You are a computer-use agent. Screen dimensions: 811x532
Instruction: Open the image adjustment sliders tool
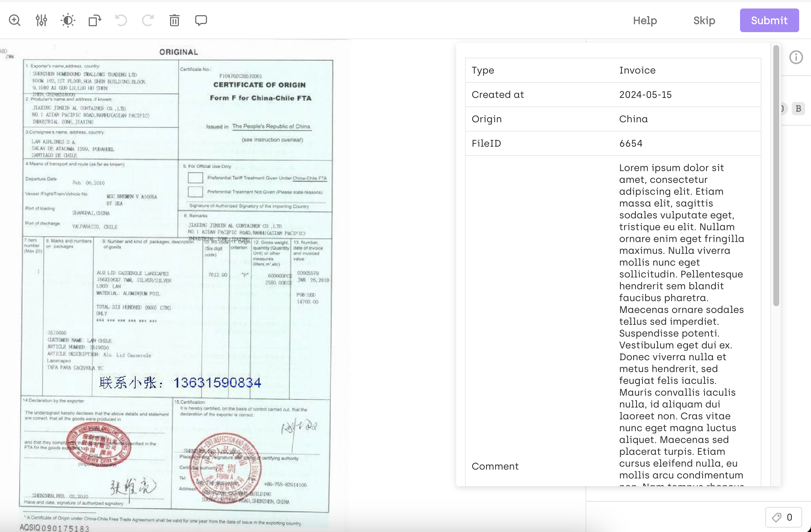click(x=41, y=20)
